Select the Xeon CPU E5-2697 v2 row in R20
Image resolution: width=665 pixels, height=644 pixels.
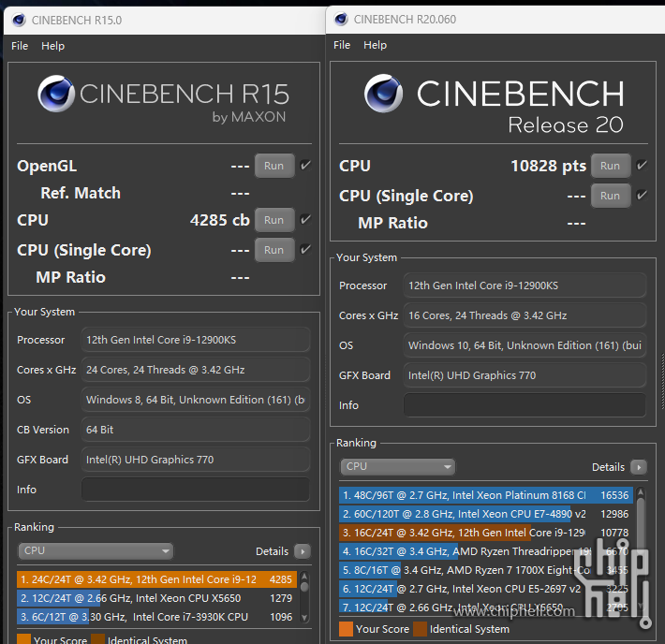486,589
